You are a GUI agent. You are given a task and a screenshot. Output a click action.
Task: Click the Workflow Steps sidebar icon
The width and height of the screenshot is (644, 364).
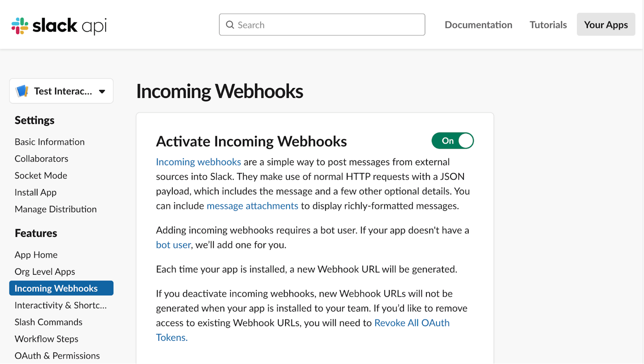coord(46,338)
